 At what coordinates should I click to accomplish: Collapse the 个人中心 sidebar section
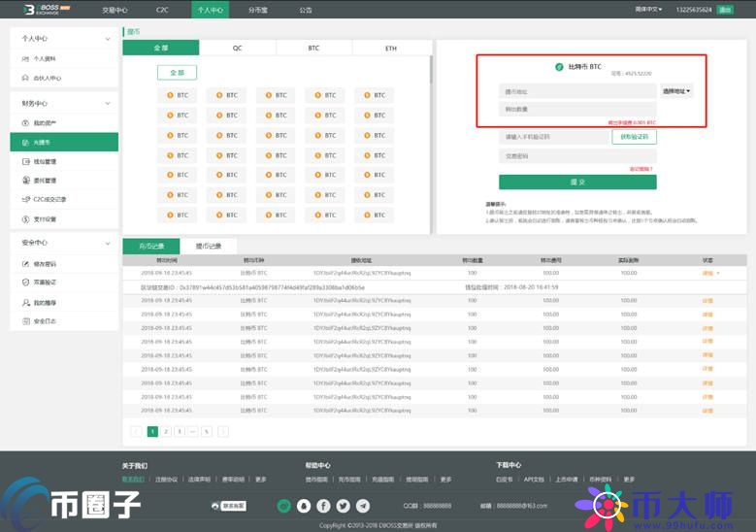coord(108,39)
